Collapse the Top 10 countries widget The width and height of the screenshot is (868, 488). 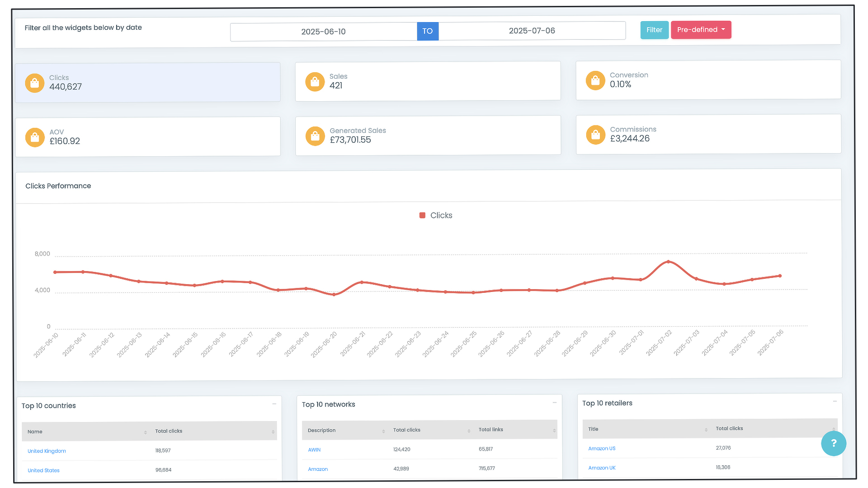(274, 404)
